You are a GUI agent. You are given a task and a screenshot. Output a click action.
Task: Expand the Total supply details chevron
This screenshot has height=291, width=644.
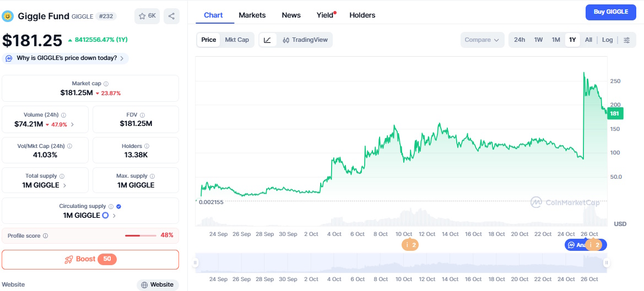pyautogui.click(x=64, y=185)
